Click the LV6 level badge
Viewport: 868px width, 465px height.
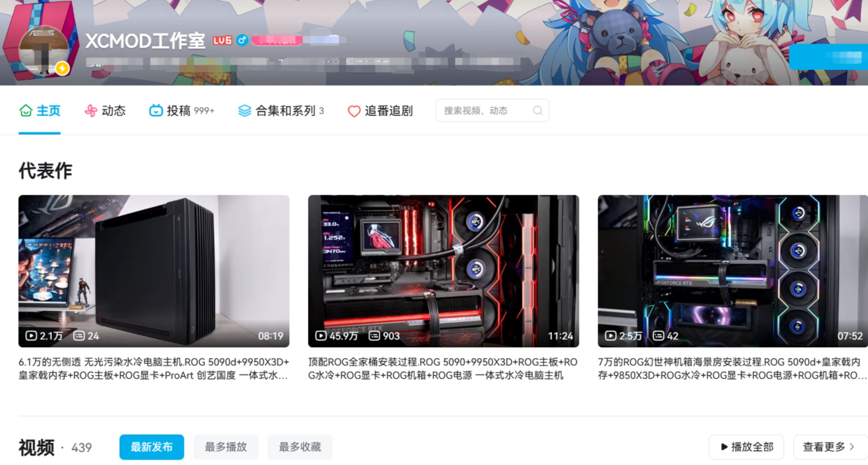click(222, 41)
